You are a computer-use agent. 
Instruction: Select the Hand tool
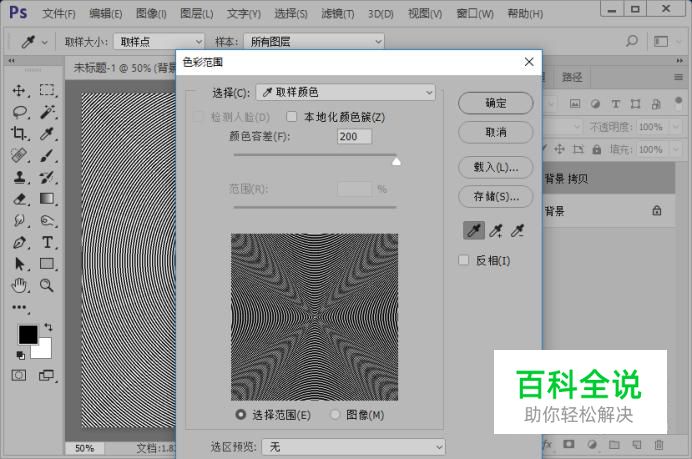click(19, 286)
